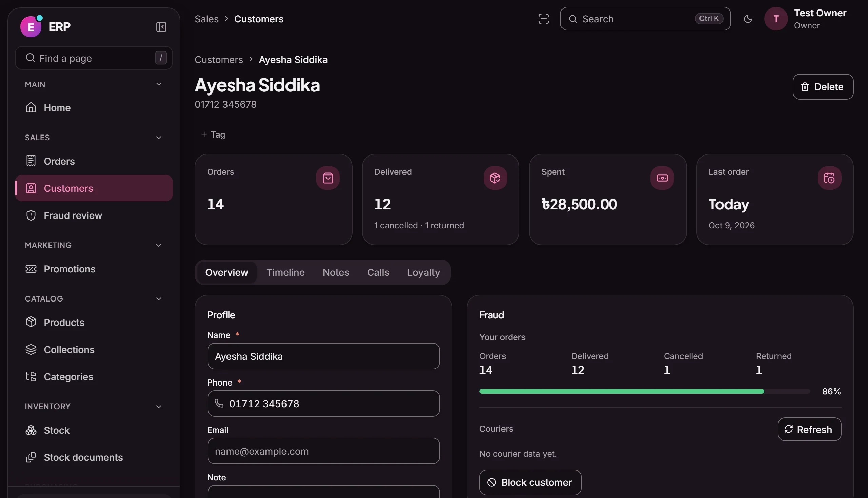Focus the Find a page field
Image resolution: width=868 pixels, height=498 pixels.
coord(94,58)
